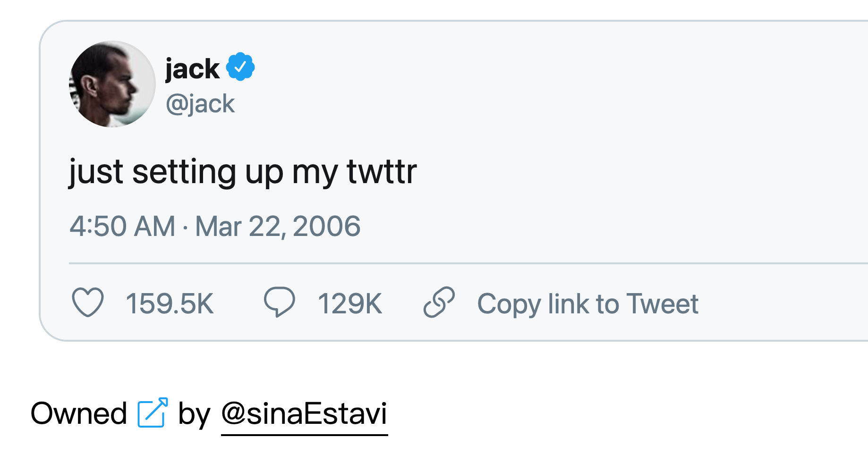Click the tweet text 'just setting up'

coord(176,171)
